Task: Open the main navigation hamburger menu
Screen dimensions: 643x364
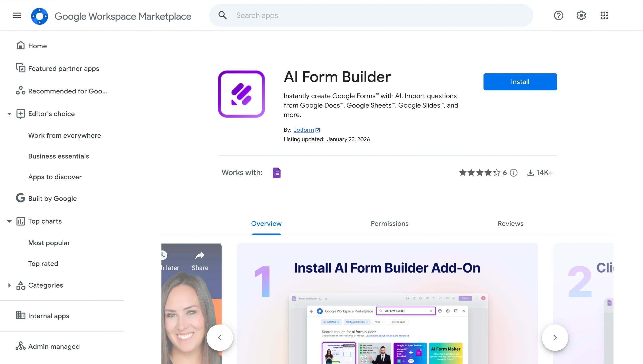Action: pos(17,15)
